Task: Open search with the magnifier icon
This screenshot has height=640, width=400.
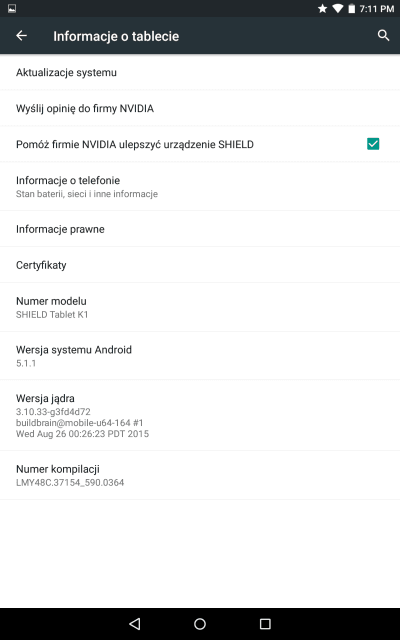Action: click(x=383, y=36)
